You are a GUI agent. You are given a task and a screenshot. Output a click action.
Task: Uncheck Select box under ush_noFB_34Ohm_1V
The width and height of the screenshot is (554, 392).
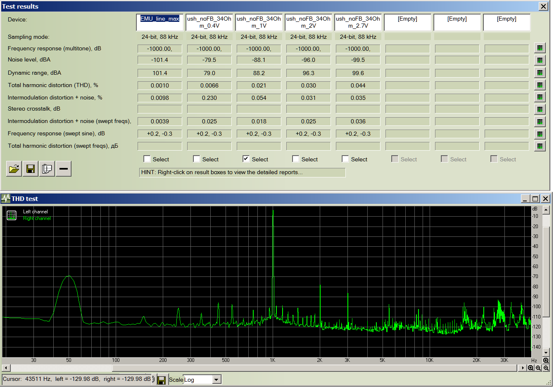246,159
